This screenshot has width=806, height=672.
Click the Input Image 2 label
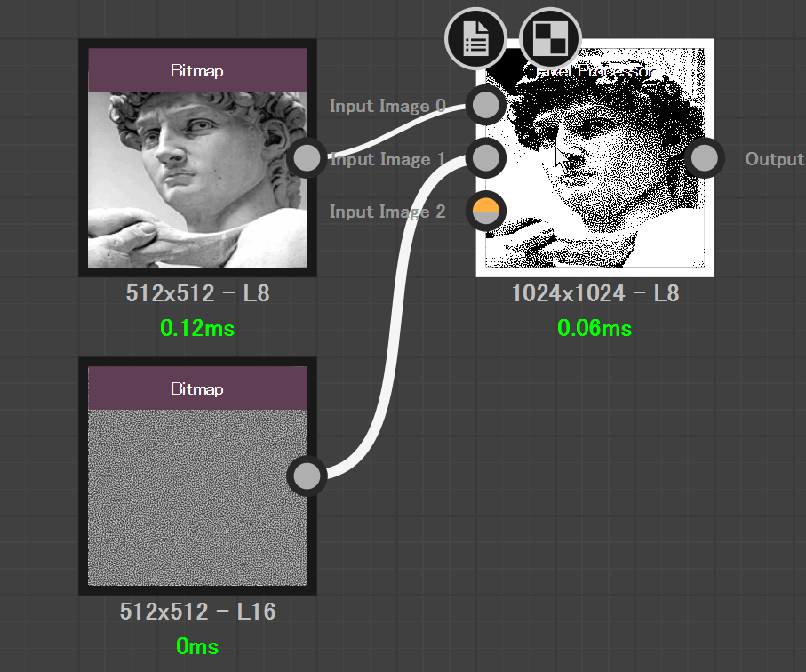click(x=387, y=212)
